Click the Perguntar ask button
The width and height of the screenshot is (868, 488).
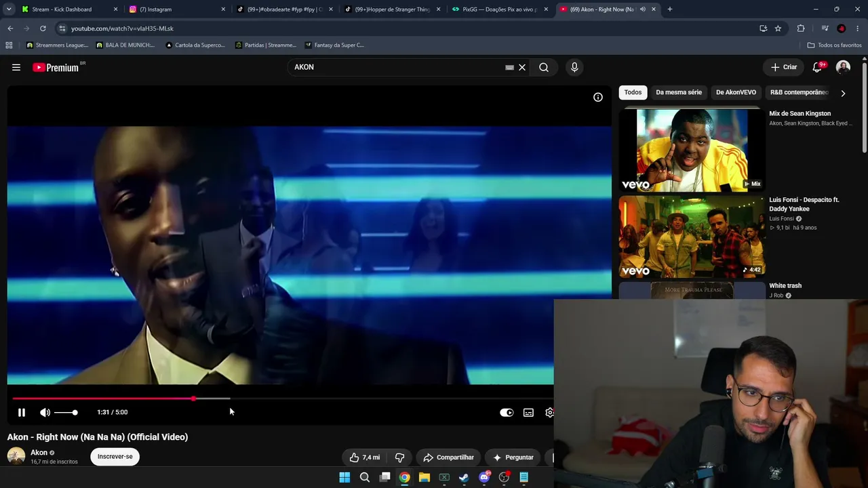(513, 457)
